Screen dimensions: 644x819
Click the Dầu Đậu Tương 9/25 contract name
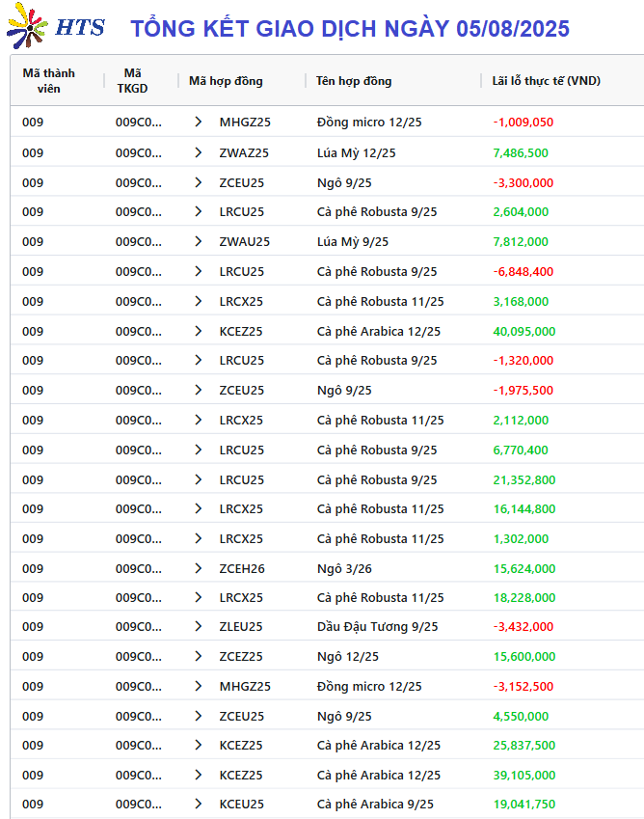pos(377,627)
